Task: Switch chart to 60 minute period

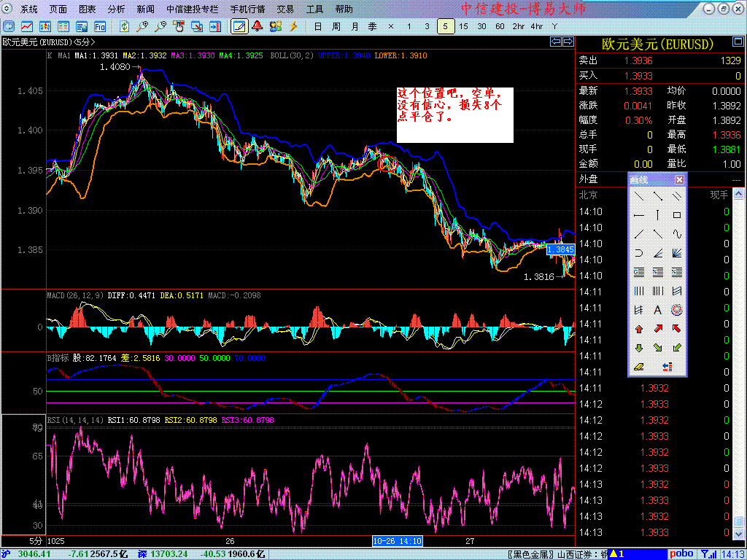Action: (x=500, y=27)
